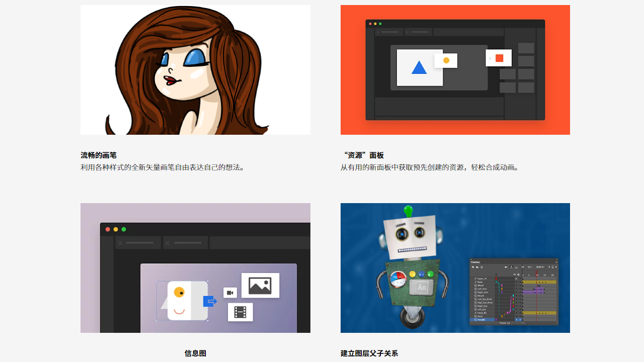Click the triangle artwork thumbnail in the Assets panel

pos(419,68)
